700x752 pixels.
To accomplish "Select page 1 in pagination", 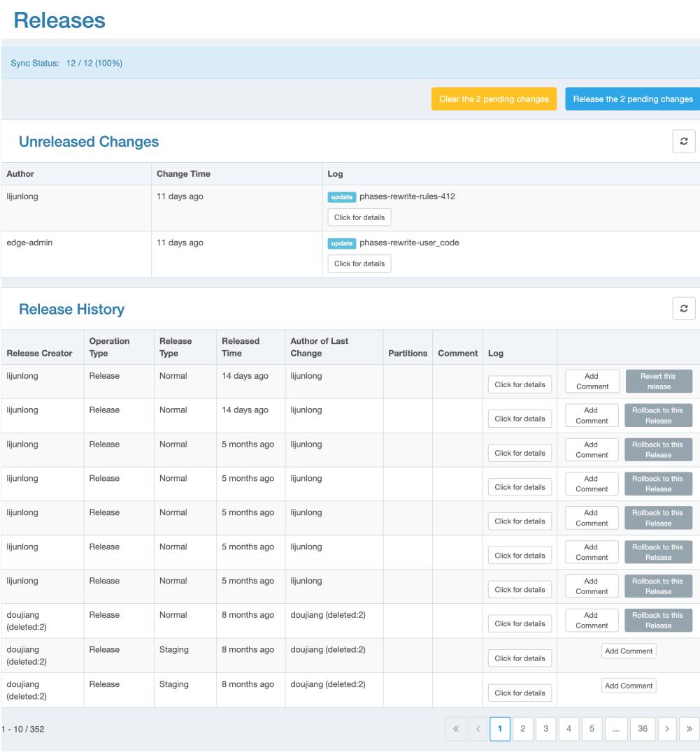I will [x=500, y=729].
